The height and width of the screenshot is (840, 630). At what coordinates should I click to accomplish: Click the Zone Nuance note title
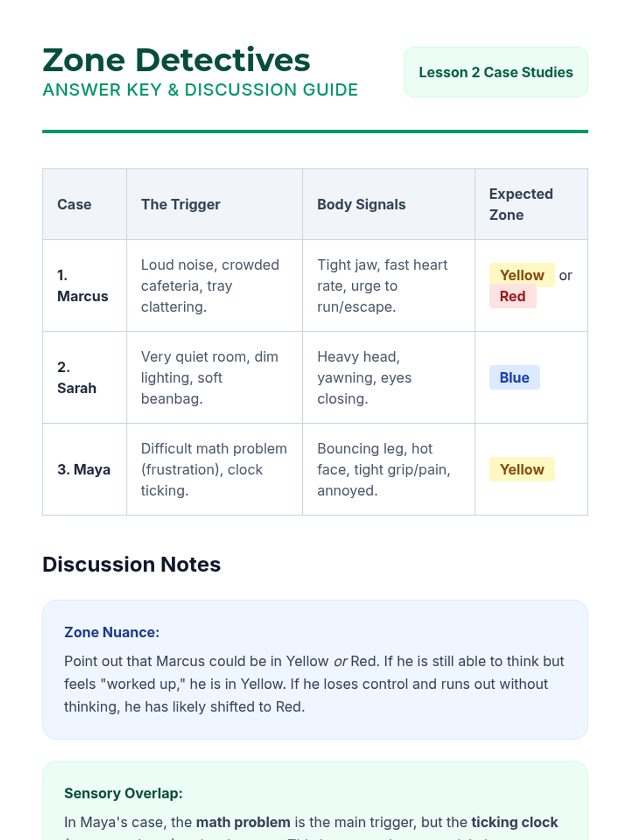coord(112,632)
